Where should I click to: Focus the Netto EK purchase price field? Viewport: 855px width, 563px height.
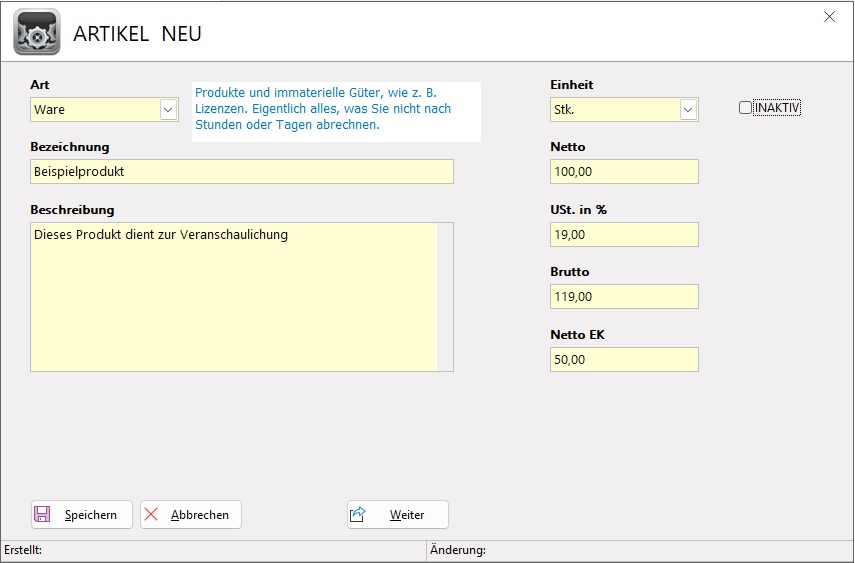point(623,359)
